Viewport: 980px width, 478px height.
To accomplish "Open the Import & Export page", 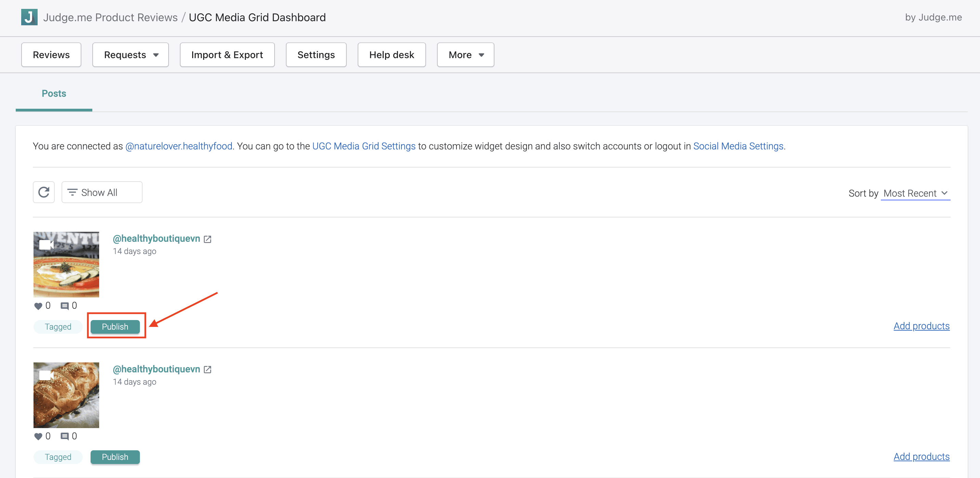I will pos(227,55).
